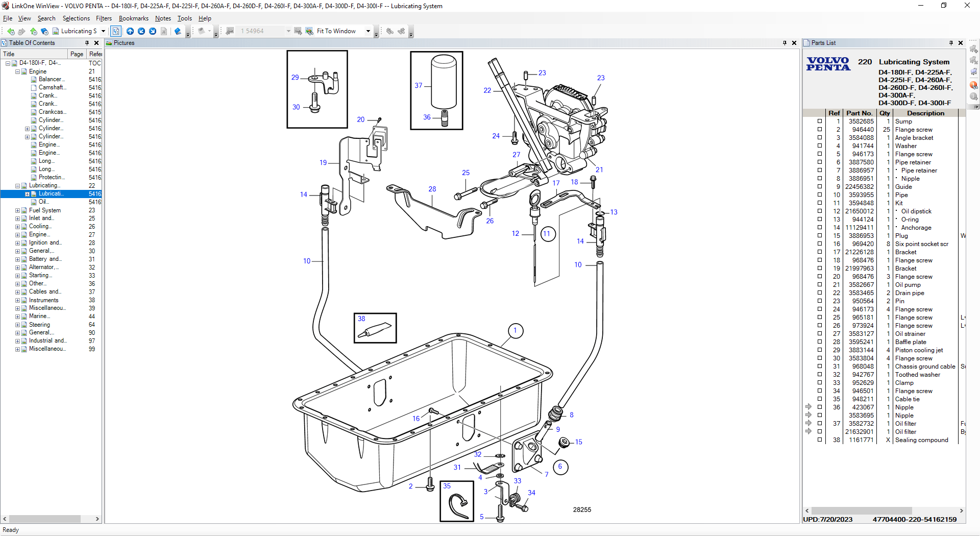The image size is (980, 536).
Task: Toggle the Table of Contents toolbar button
Action: [x=116, y=31]
